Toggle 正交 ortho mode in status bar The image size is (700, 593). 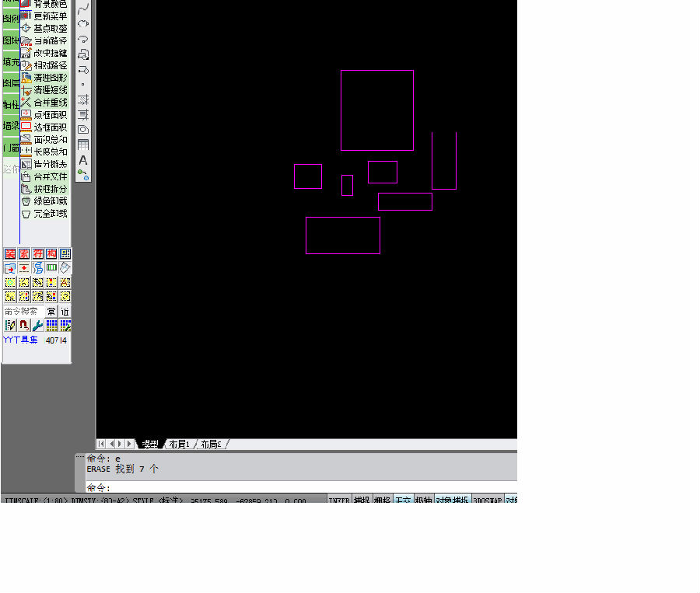point(403,501)
